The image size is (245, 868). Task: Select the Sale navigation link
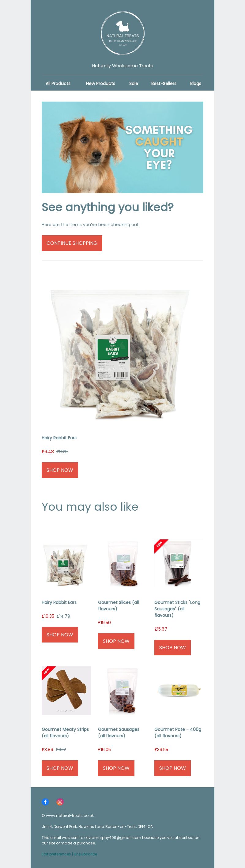134,84
